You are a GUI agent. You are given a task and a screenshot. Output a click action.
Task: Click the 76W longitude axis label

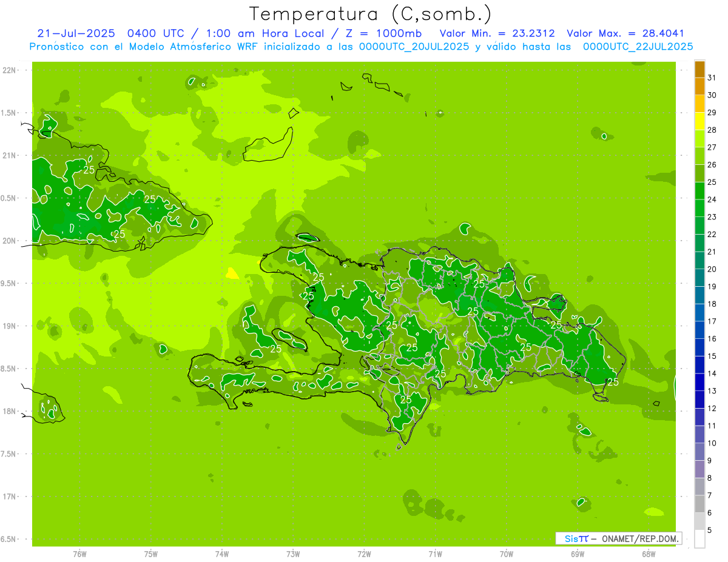[x=79, y=554]
